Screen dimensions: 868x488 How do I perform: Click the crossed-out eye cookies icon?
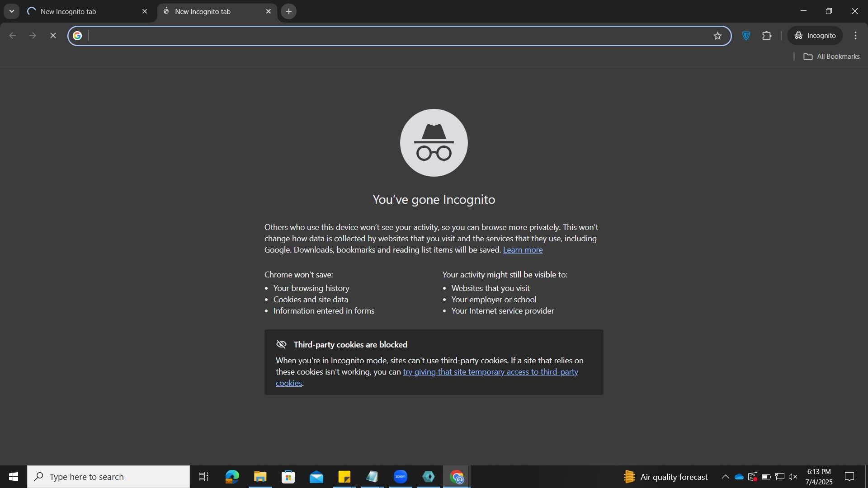pyautogui.click(x=281, y=344)
